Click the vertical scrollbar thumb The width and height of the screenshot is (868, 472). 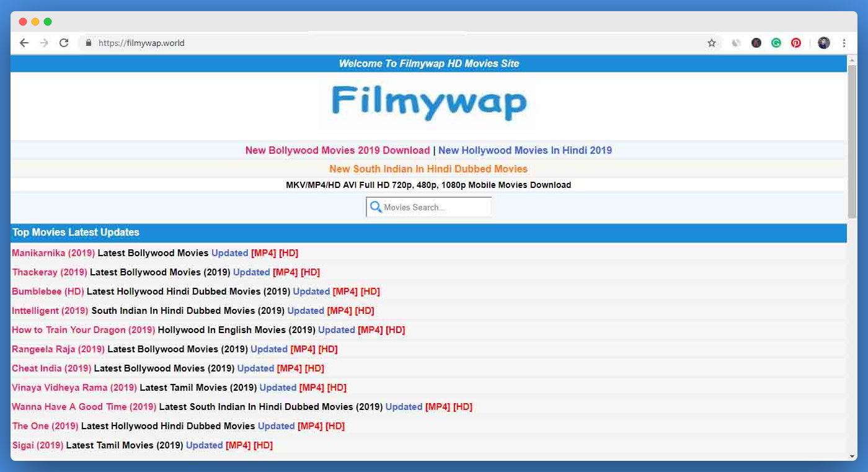852,140
